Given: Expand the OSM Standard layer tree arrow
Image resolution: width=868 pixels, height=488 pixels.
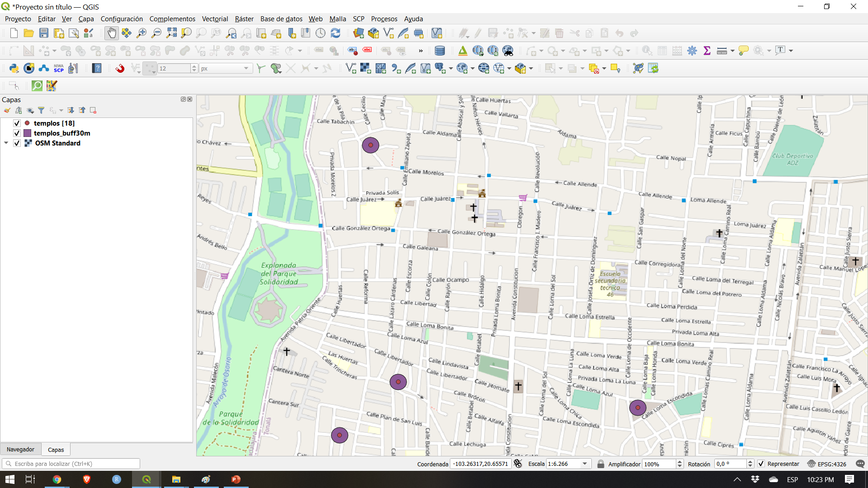Looking at the screenshot, I should [x=6, y=143].
